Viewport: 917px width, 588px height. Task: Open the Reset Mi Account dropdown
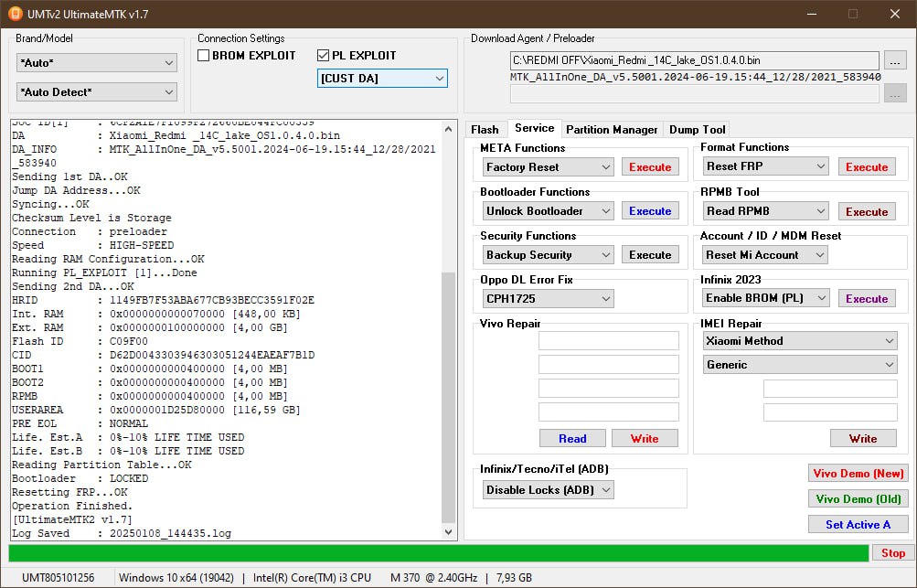[x=765, y=255]
